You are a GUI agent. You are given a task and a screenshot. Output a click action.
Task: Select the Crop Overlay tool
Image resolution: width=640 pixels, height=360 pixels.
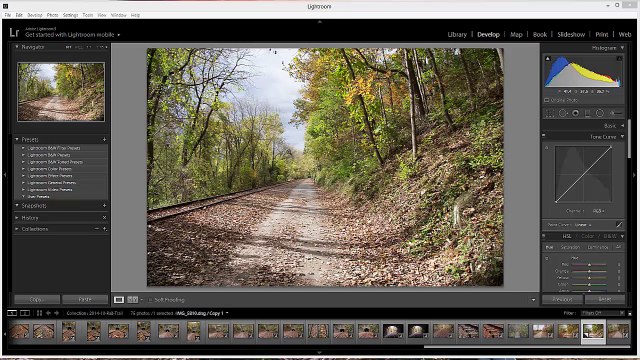550,113
